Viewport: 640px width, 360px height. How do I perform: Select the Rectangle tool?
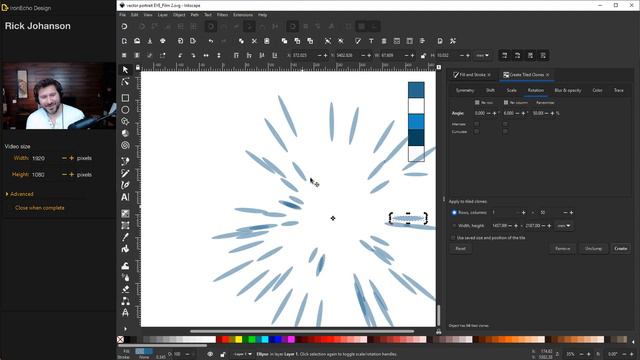pyautogui.click(x=125, y=98)
